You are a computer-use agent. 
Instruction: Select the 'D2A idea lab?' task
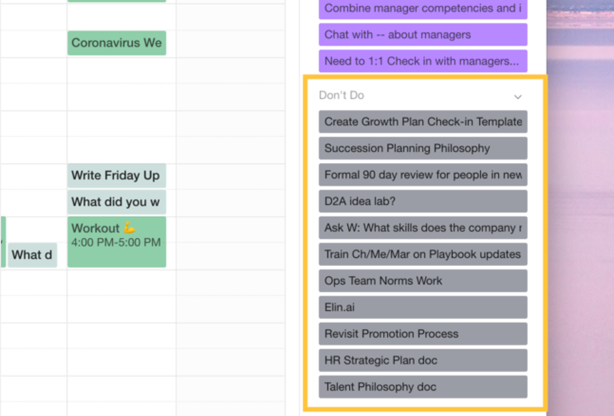click(x=423, y=201)
